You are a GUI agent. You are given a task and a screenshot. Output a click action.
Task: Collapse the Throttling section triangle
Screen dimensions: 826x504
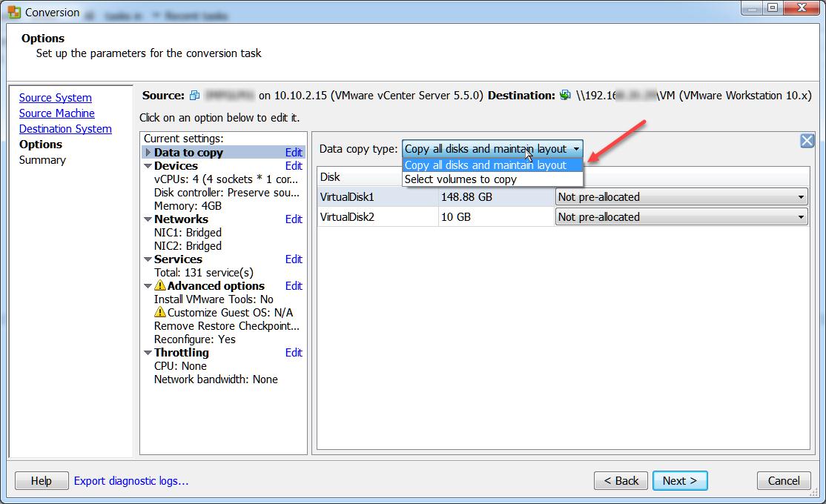[x=148, y=352]
